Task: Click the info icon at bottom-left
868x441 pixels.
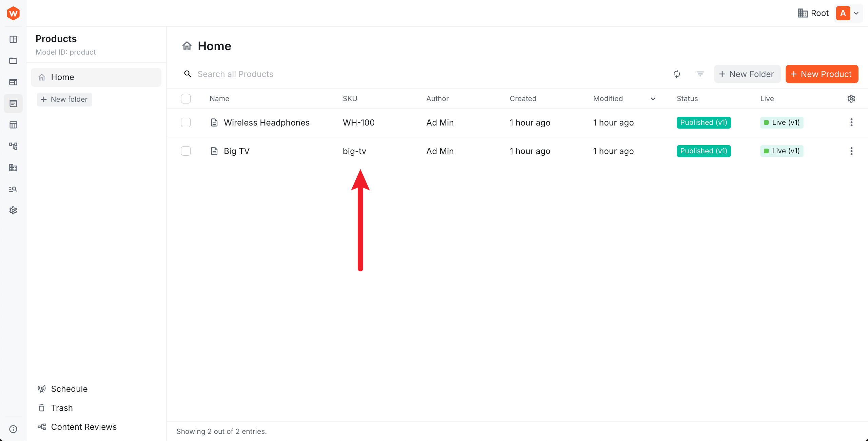Action: pyautogui.click(x=13, y=429)
